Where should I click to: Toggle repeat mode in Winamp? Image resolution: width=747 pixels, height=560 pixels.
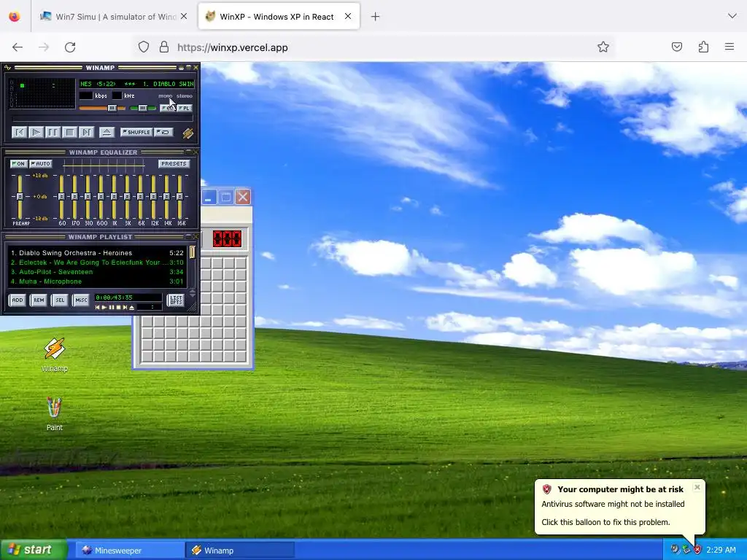coord(164,133)
